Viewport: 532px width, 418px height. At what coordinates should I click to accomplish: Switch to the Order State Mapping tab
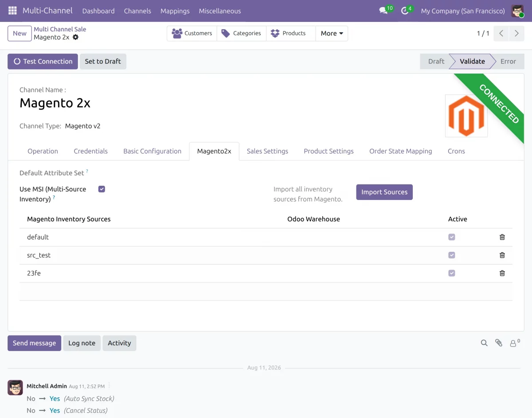[x=401, y=151]
